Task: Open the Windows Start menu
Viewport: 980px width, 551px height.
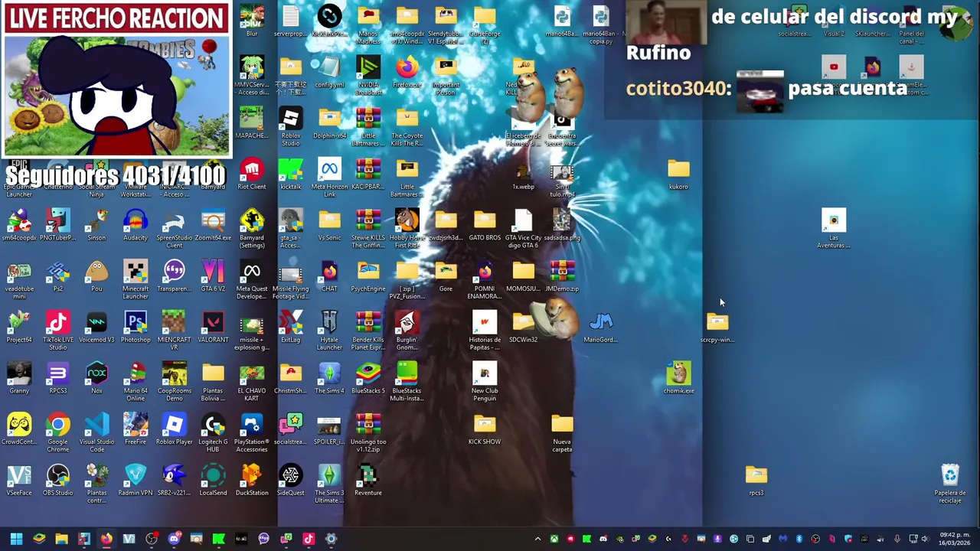Action: tap(16, 539)
